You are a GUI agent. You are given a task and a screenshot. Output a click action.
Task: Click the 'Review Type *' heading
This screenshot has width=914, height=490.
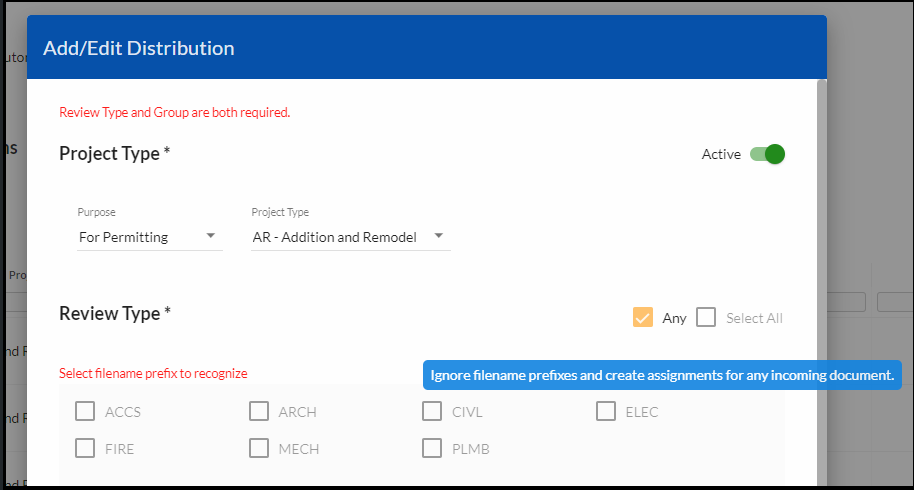click(x=115, y=313)
